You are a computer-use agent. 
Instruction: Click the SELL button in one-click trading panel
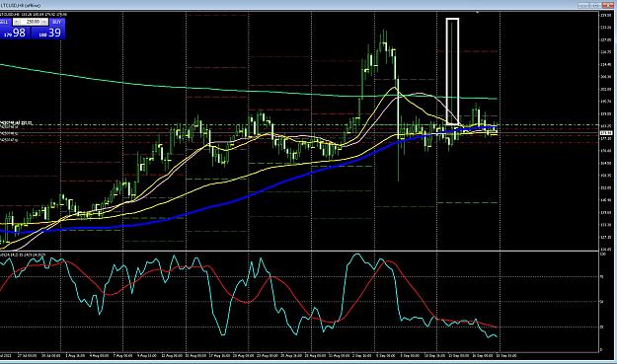6,22
